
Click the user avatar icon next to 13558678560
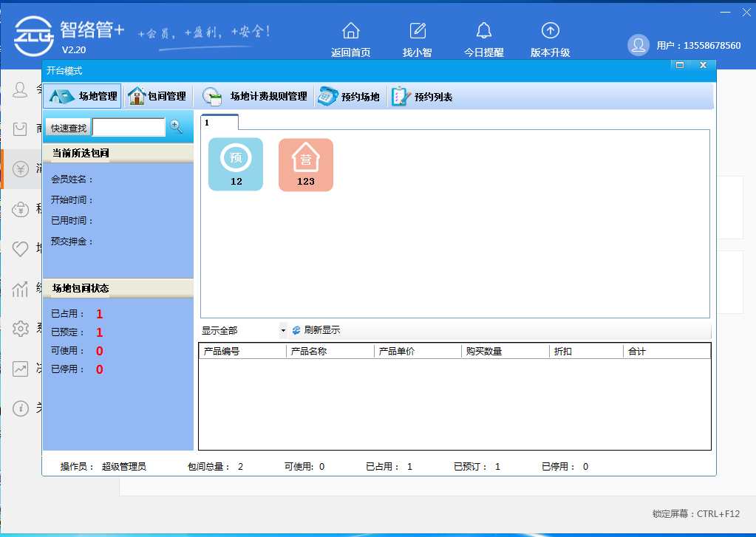point(638,44)
